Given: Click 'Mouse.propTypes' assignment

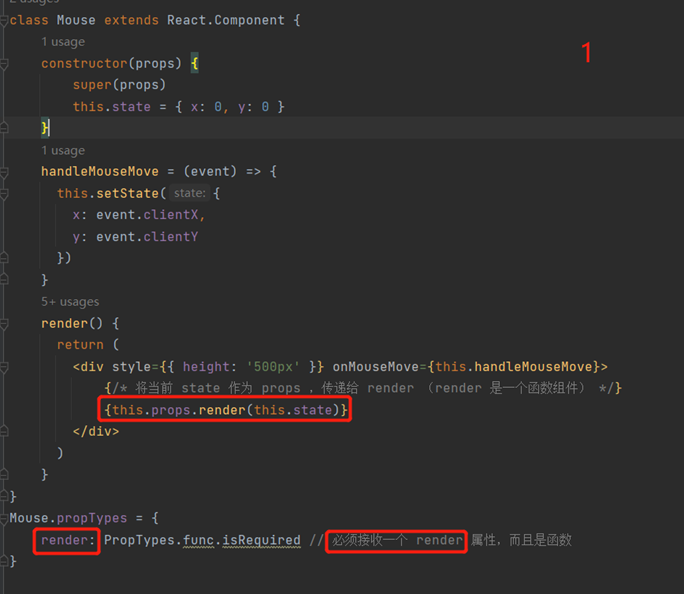Looking at the screenshot, I should (68, 518).
